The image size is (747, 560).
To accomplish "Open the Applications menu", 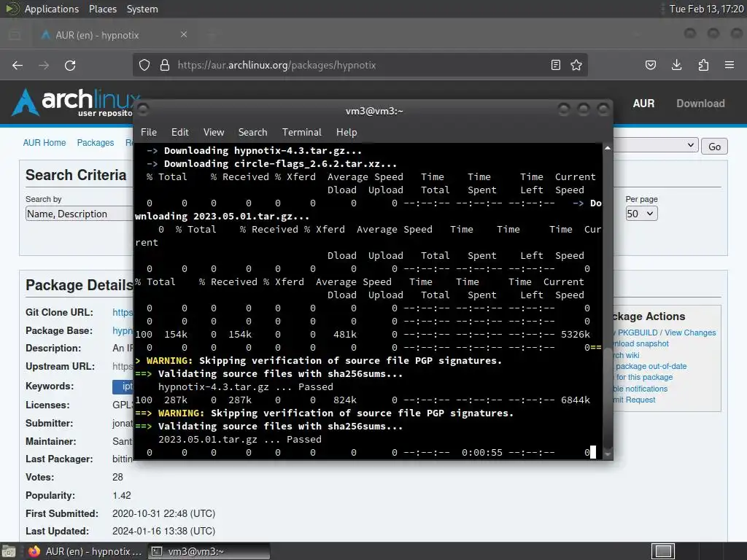I will [52, 9].
